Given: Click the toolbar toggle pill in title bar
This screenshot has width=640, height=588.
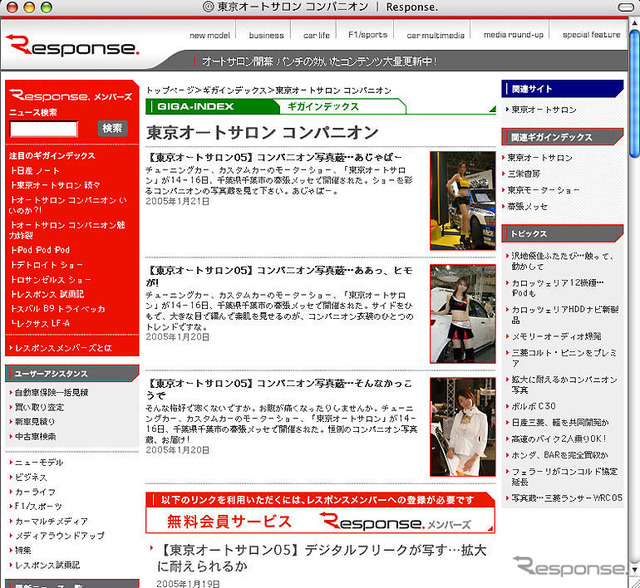Looking at the screenshot, I should tap(627, 7).
